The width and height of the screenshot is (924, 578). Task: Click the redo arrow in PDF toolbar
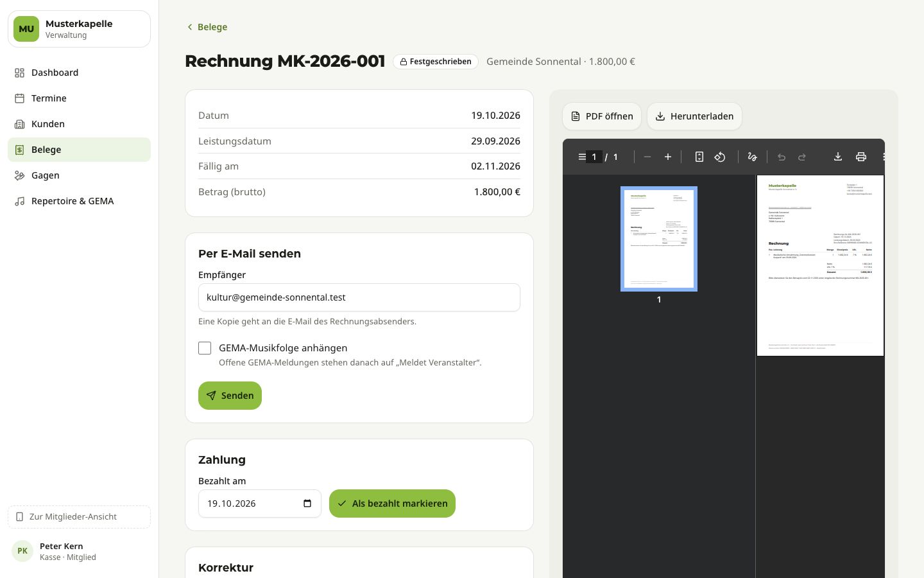pyautogui.click(x=802, y=157)
